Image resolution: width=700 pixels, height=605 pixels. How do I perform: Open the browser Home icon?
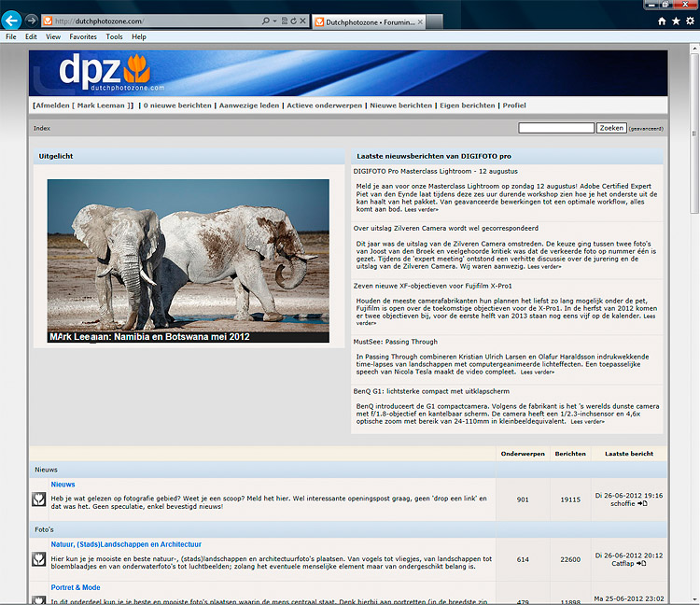662,21
